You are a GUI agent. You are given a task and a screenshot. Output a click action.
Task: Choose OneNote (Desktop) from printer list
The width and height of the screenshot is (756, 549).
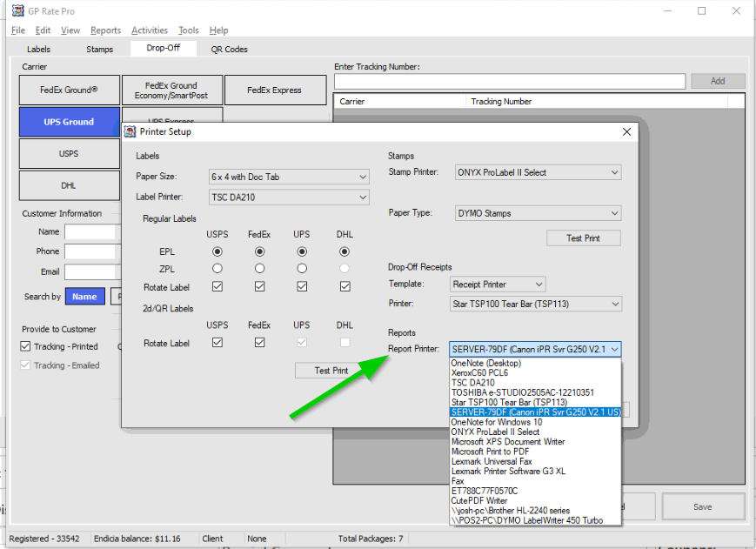tap(535, 363)
